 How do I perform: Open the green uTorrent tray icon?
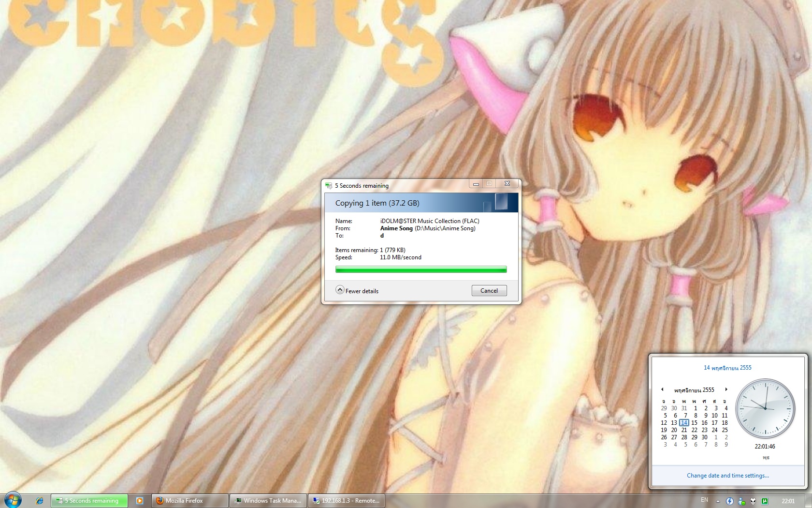tap(765, 501)
